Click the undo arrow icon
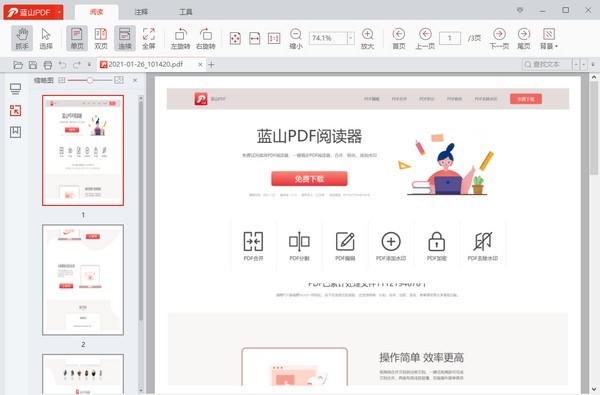 (x=62, y=65)
